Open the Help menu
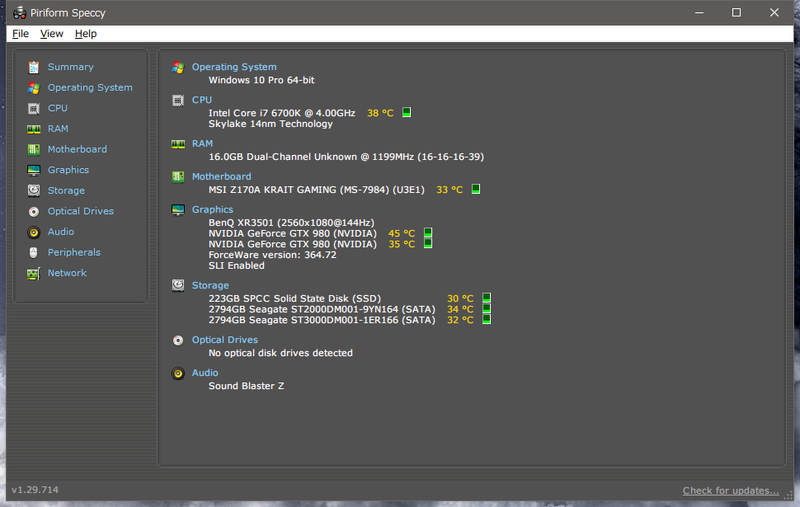 click(x=86, y=34)
